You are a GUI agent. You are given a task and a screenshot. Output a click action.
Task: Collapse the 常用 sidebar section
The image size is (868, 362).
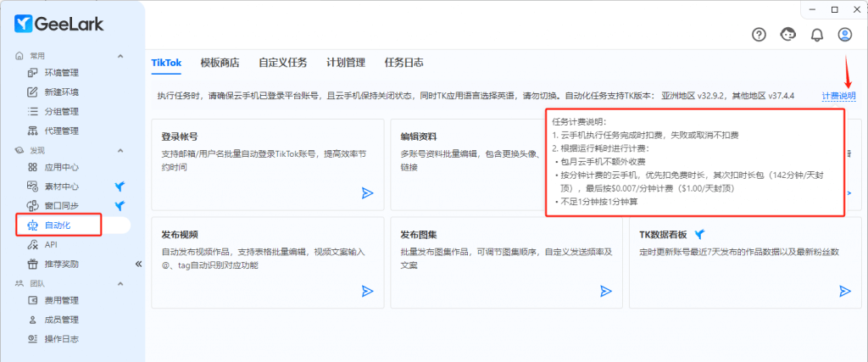tap(120, 56)
